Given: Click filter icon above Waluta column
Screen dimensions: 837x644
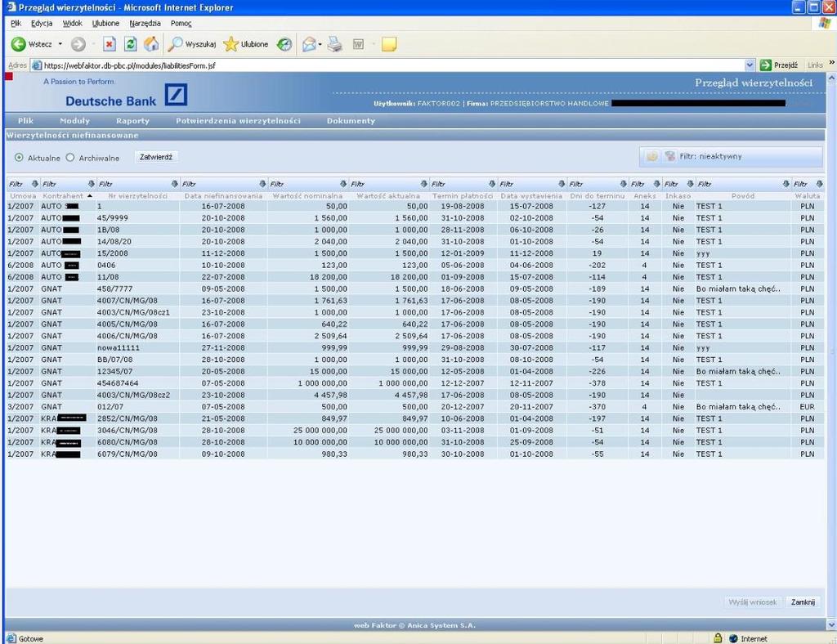Looking at the screenshot, I should coord(819,184).
